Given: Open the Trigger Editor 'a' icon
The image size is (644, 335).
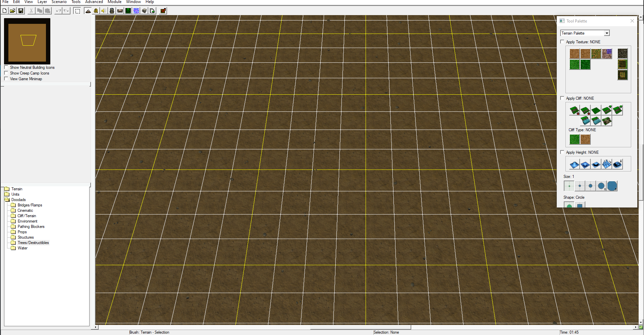Looking at the screenshot, I should tap(96, 11).
